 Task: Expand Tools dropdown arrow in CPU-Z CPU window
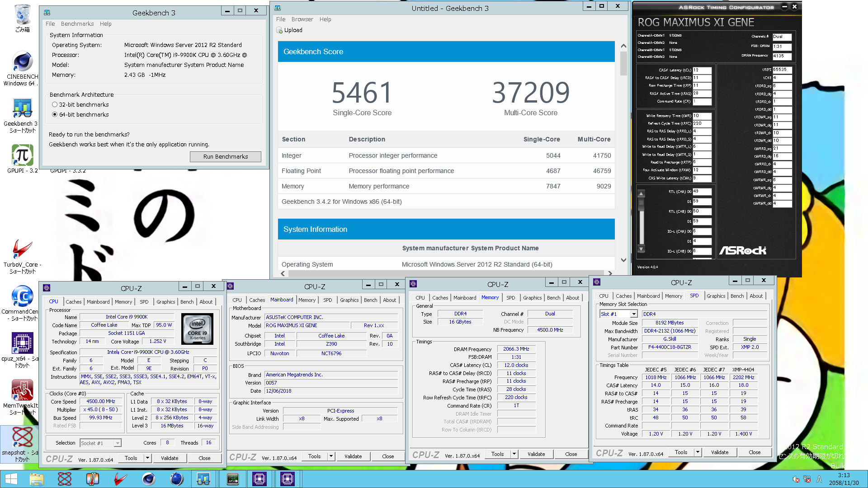[x=147, y=458]
